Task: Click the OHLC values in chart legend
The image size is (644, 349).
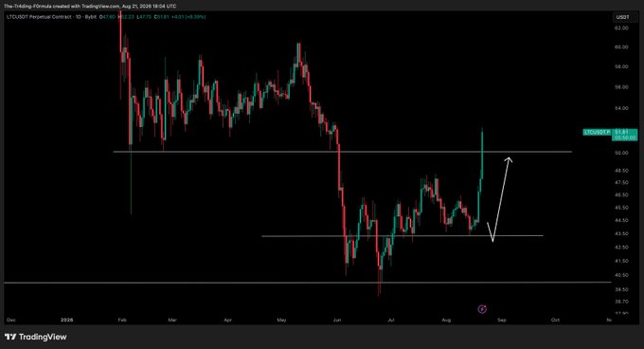Action: [x=152, y=17]
